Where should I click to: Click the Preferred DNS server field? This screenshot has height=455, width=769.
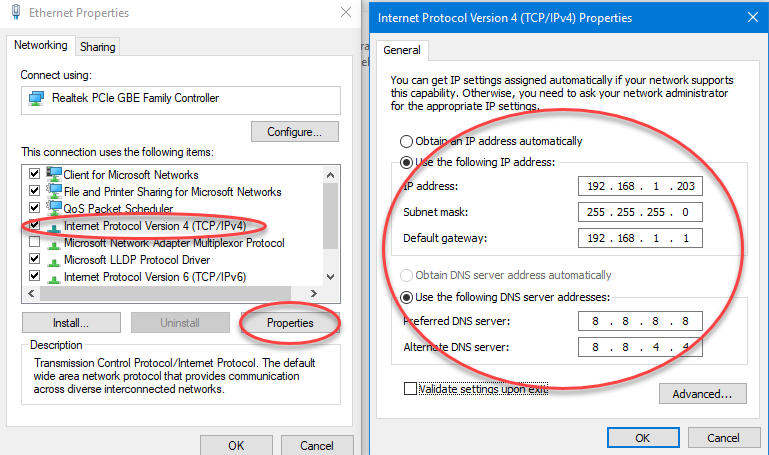pos(640,321)
